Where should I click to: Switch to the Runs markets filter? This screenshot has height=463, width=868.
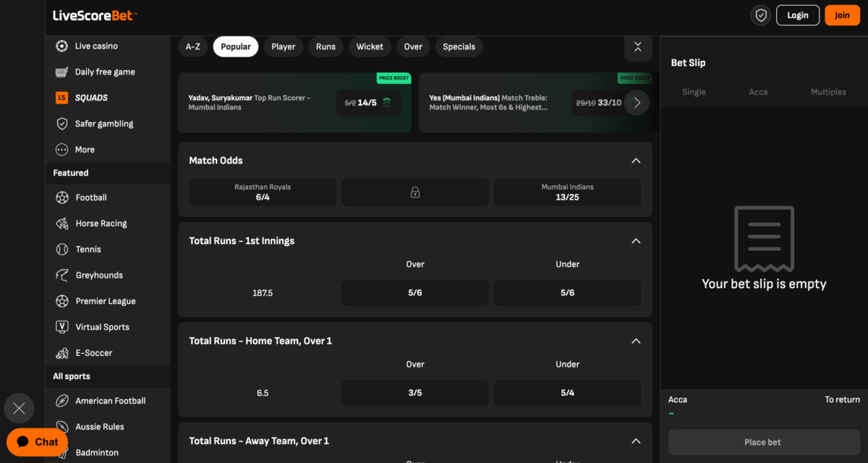326,47
